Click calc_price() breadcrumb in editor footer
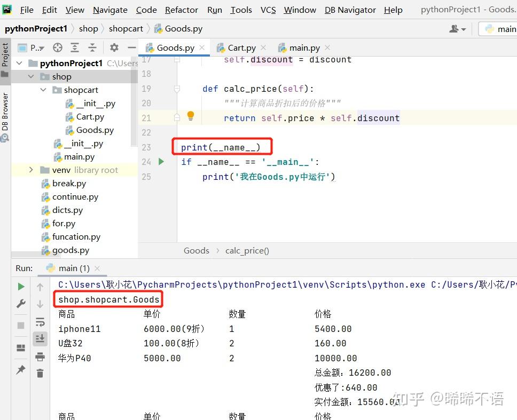The height and width of the screenshot is (420, 517). pos(247,251)
